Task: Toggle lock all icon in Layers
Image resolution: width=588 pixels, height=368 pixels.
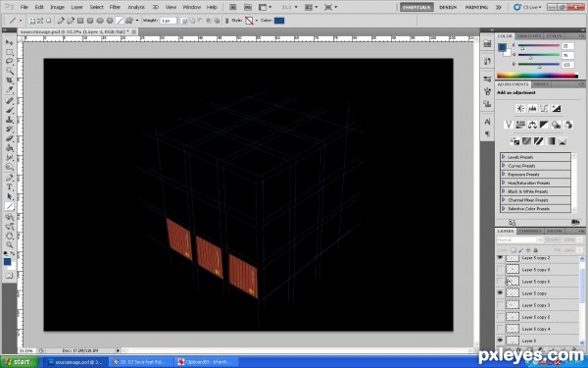Action: point(535,249)
